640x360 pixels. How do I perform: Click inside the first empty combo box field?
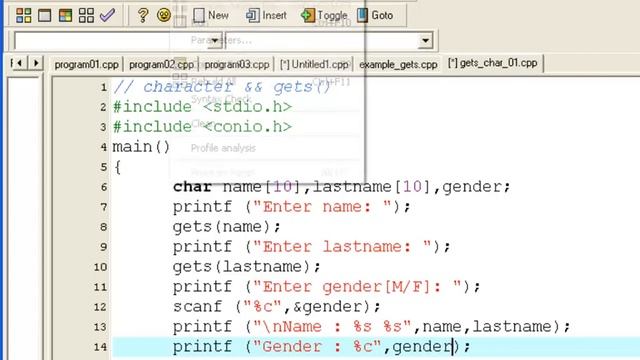111,40
